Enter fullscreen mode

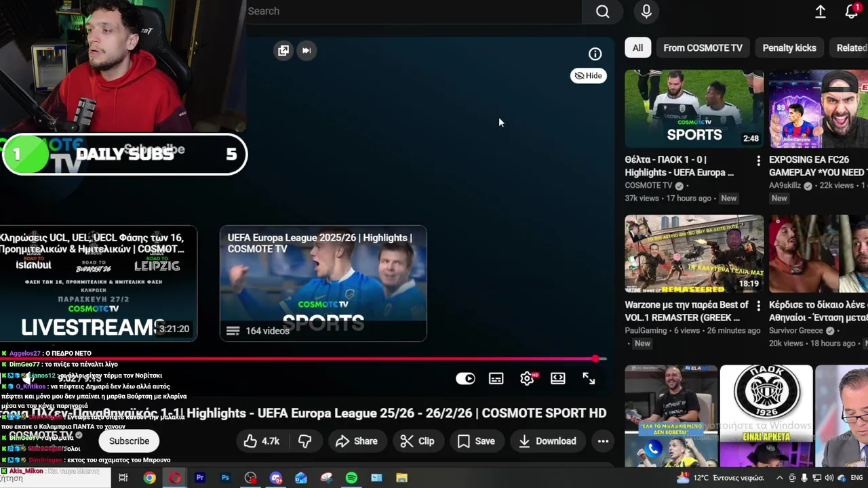(x=589, y=379)
